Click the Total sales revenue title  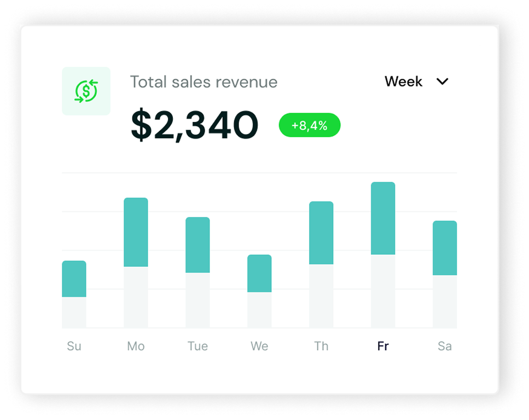pos(204,82)
